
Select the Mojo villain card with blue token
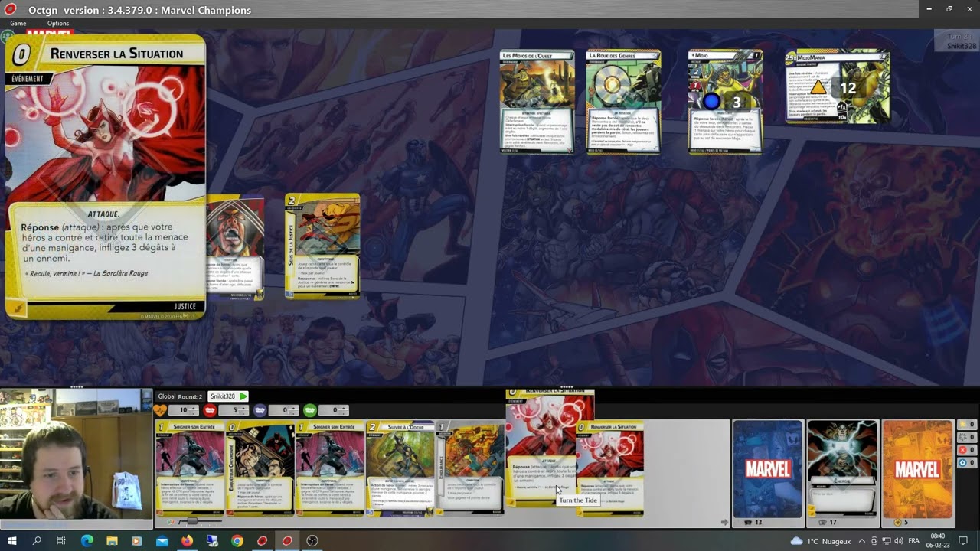tap(725, 102)
